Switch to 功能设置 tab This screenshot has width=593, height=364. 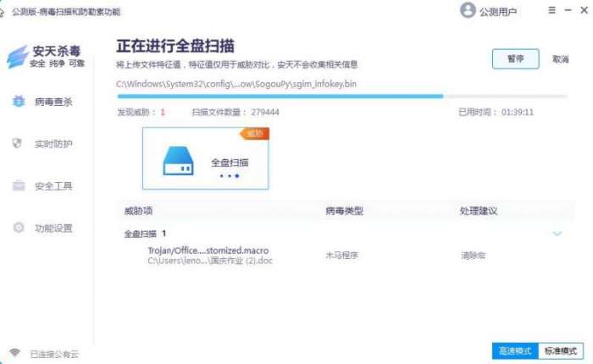tap(53, 229)
